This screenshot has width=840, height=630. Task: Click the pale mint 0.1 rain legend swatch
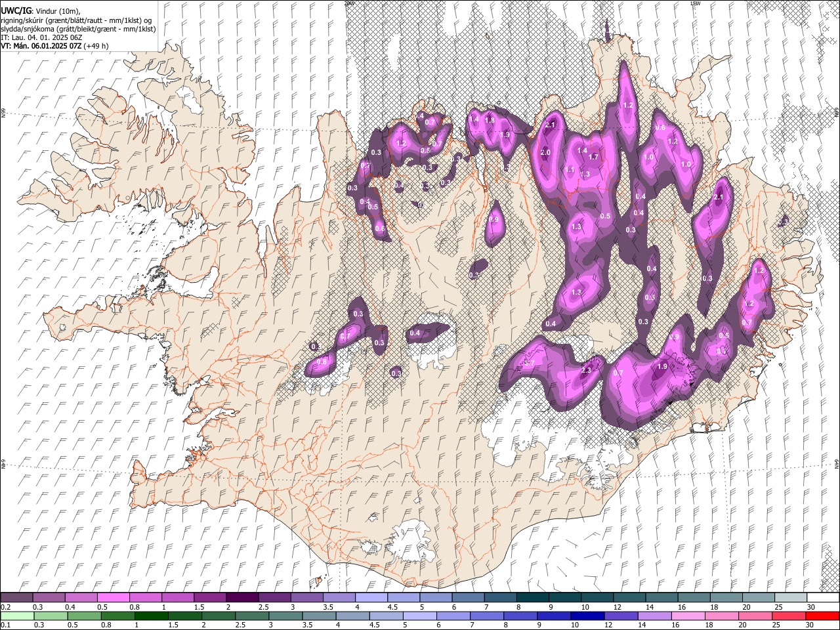16,616
